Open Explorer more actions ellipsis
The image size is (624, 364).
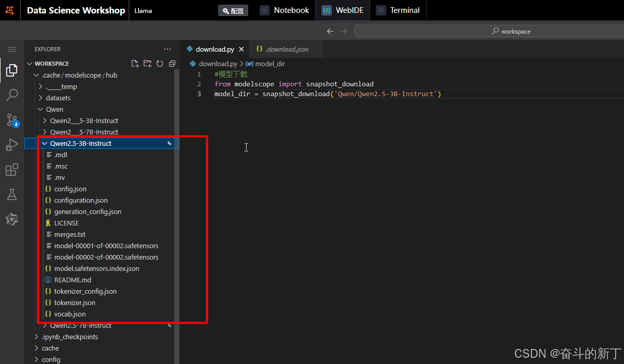point(167,49)
